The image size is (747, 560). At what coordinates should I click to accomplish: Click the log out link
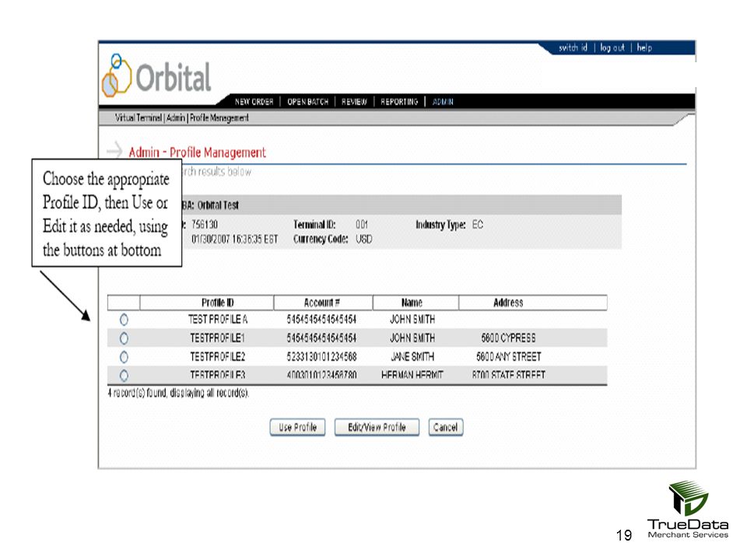pyautogui.click(x=612, y=47)
